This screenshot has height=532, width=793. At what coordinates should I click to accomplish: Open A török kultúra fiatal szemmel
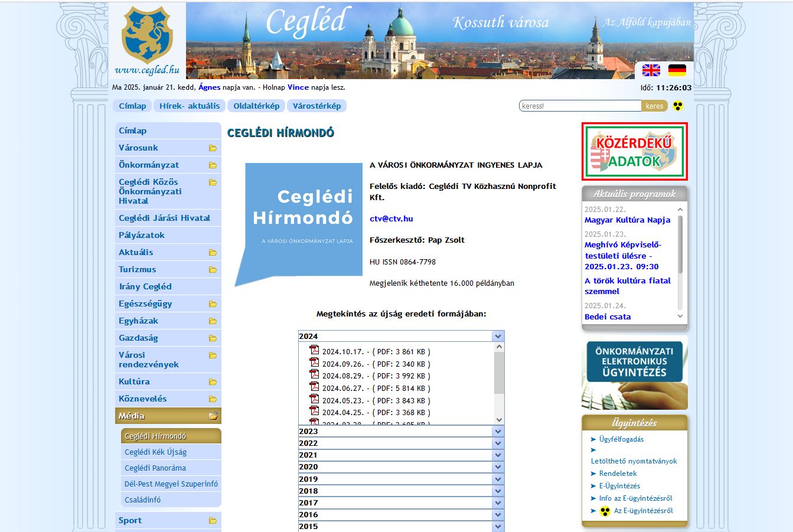(628, 286)
